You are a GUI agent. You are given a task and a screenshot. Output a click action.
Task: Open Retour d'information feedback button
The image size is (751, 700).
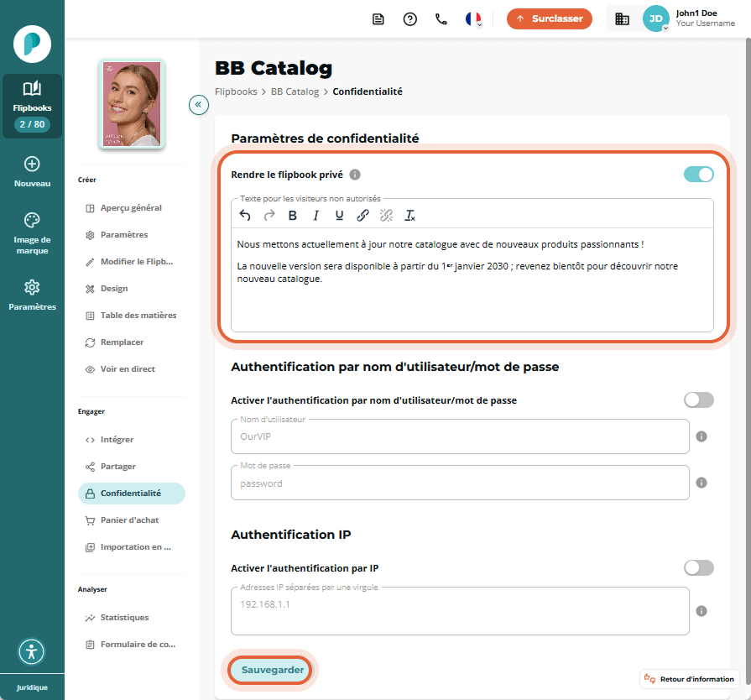tap(689, 679)
